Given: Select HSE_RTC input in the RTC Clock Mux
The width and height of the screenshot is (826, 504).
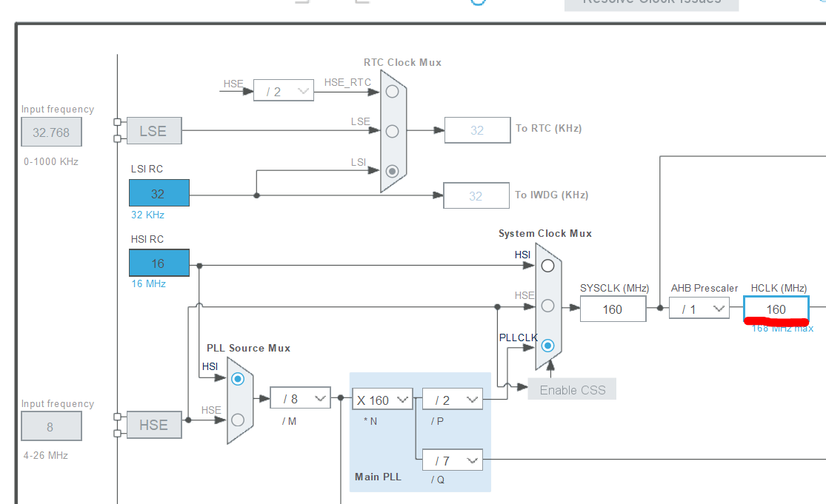Looking at the screenshot, I should [x=392, y=91].
